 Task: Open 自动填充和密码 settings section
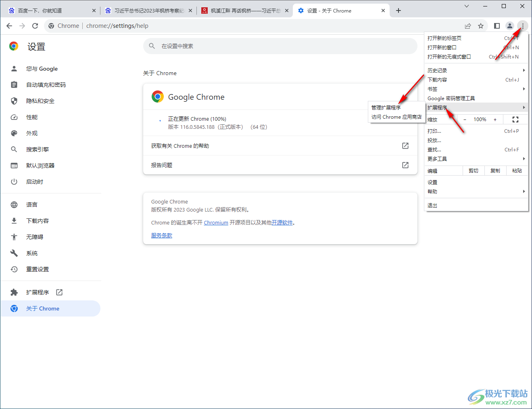pyautogui.click(x=50, y=85)
